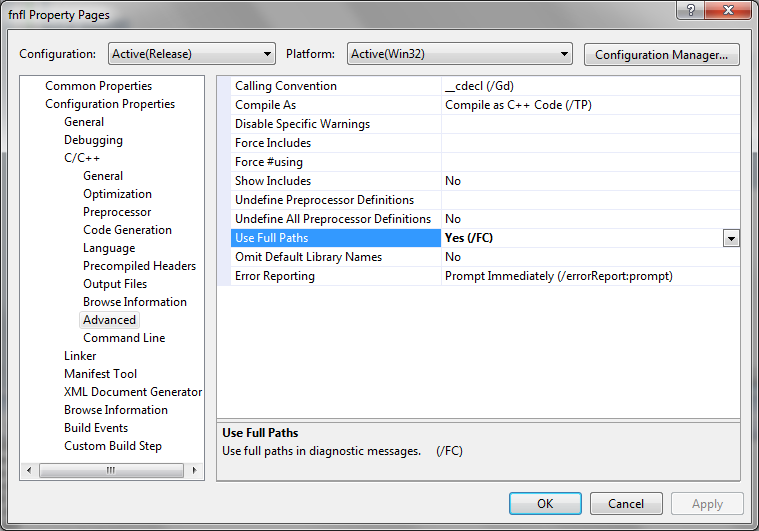759x531 pixels.
Task: Click the __cdecl (/Gd) value
Action: coord(479,86)
